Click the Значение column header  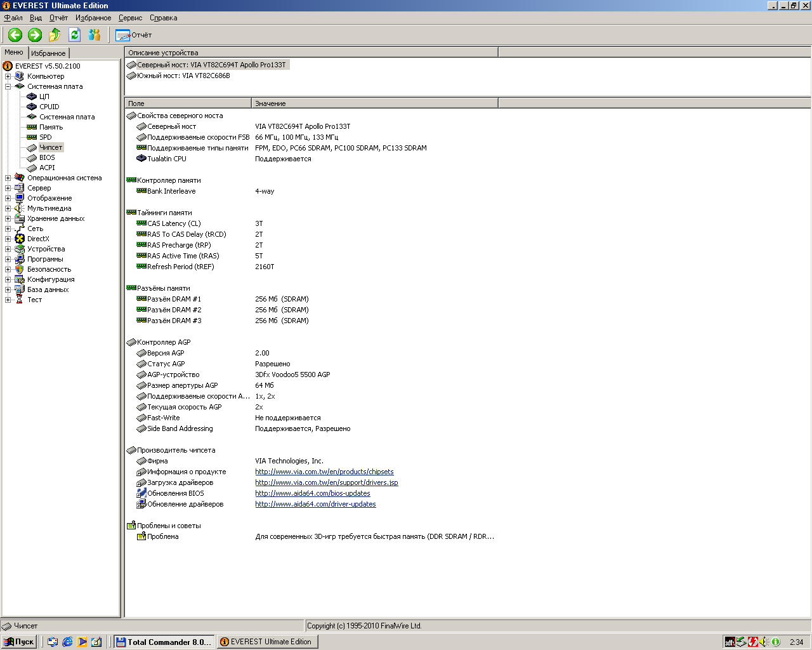pyautogui.click(x=375, y=103)
